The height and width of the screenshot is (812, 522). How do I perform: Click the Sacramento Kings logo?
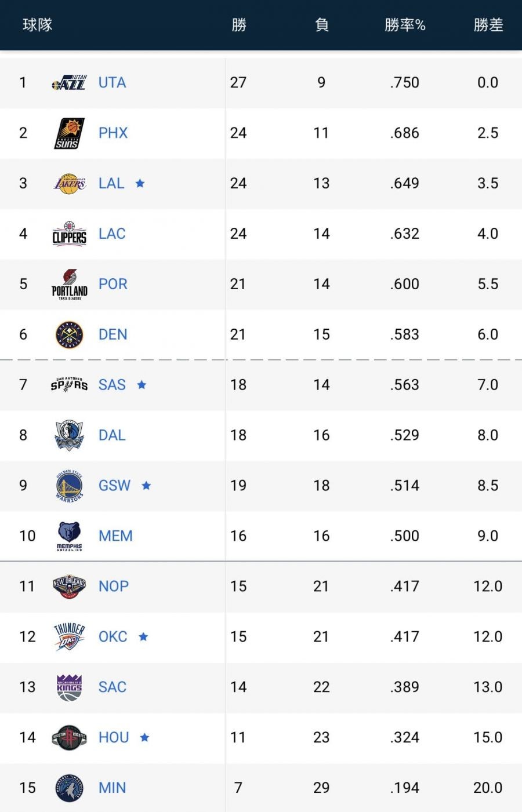click(x=69, y=687)
